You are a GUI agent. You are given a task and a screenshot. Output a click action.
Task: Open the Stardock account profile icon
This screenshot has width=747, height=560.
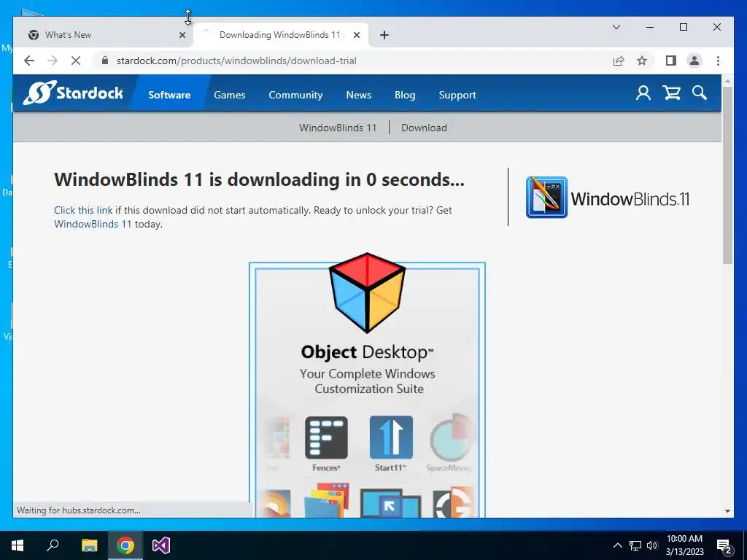pos(643,93)
